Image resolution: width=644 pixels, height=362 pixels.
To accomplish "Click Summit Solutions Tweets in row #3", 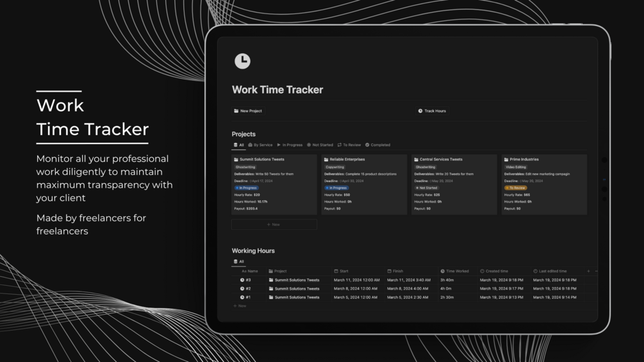I will (x=297, y=280).
